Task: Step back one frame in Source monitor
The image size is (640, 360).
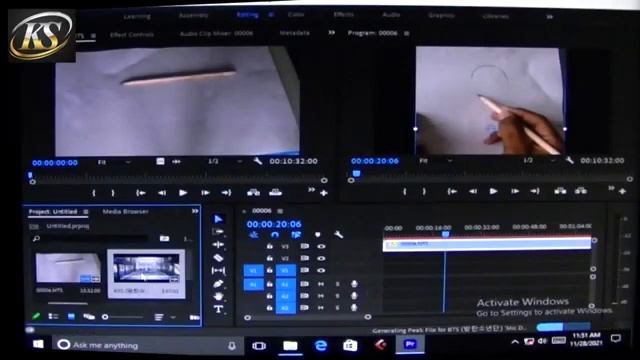Action: tap(162, 193)
